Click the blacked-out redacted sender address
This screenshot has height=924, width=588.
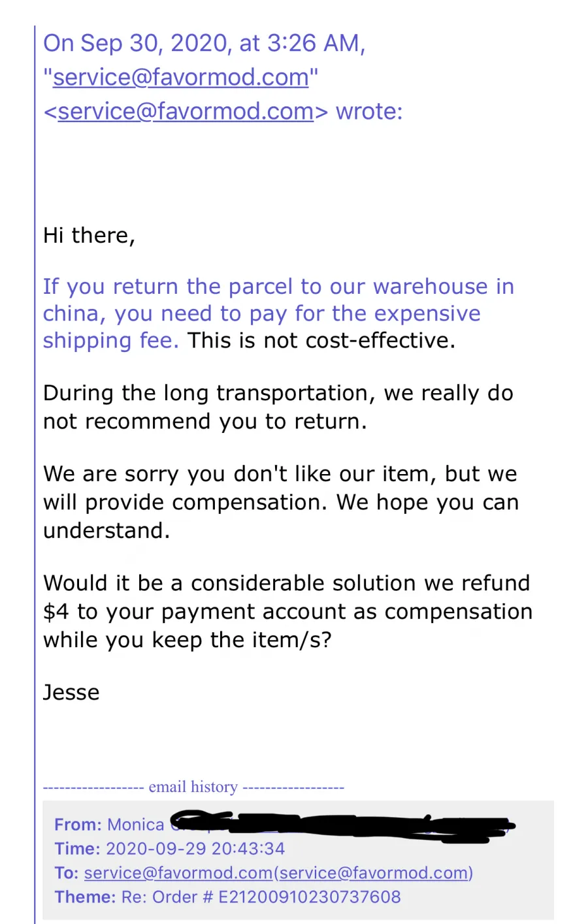coord(342,824)
